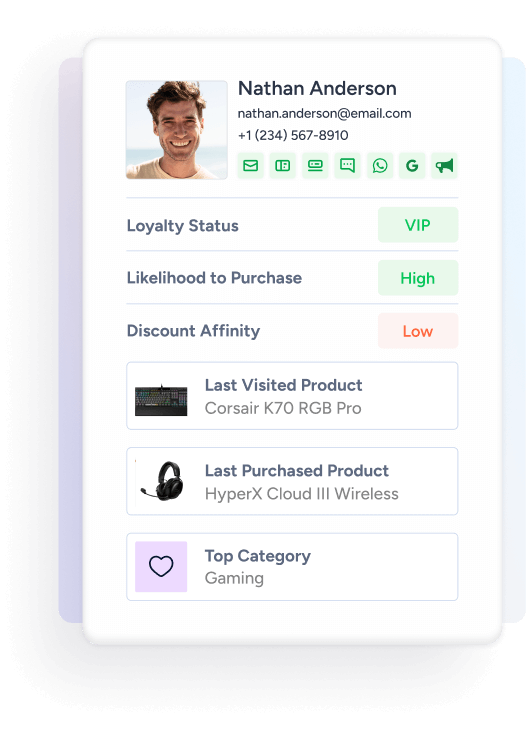The image size is (531, 740).
Task: Click the email envelope channel icon
Action: 250,165
